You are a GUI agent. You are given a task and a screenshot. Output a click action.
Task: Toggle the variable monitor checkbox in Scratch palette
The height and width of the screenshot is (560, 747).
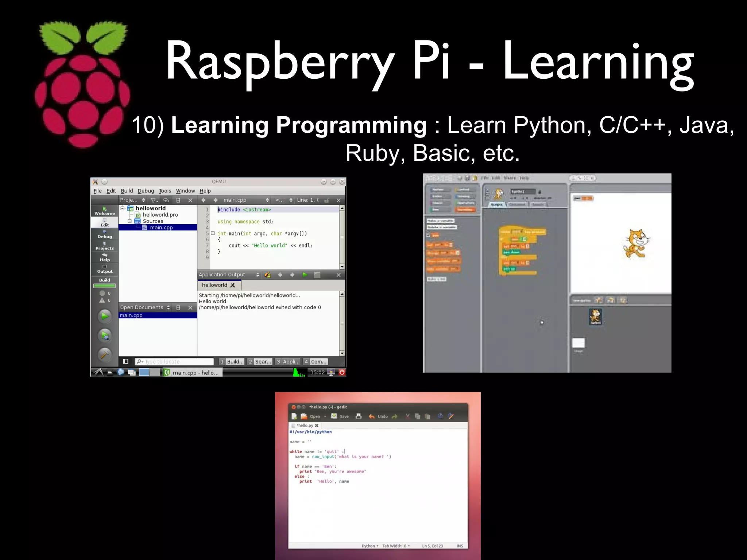pyautogui.click(x=428, y=236)
